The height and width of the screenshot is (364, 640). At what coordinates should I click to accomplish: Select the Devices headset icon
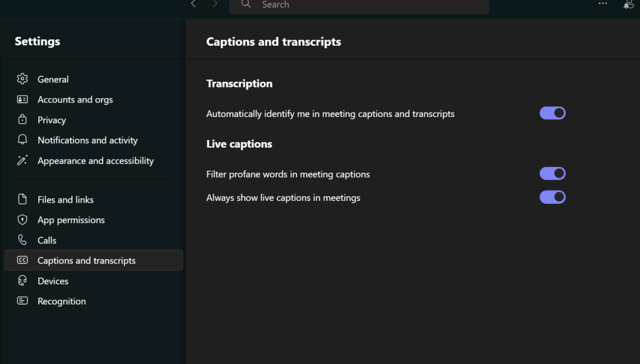point(23,280)
